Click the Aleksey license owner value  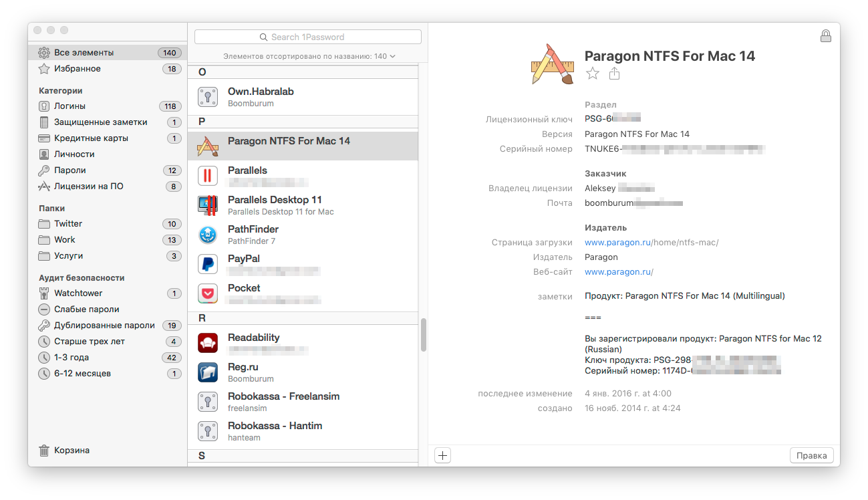click(x=619, y=189)
